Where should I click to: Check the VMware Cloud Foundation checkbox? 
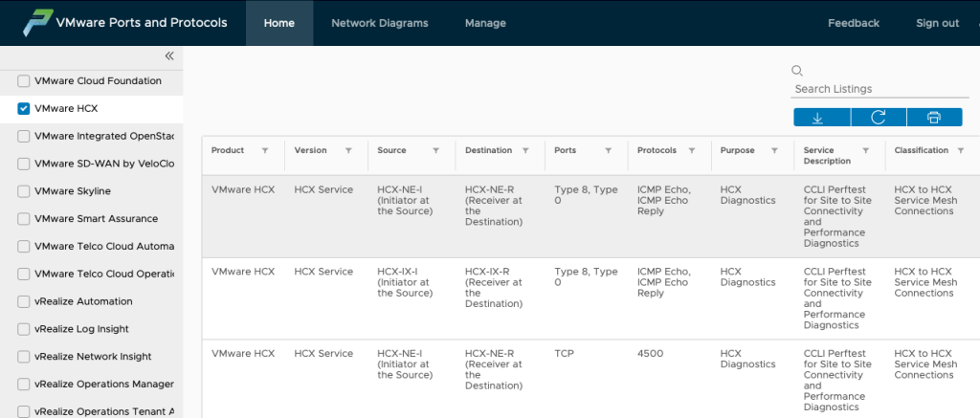point(24,81)
